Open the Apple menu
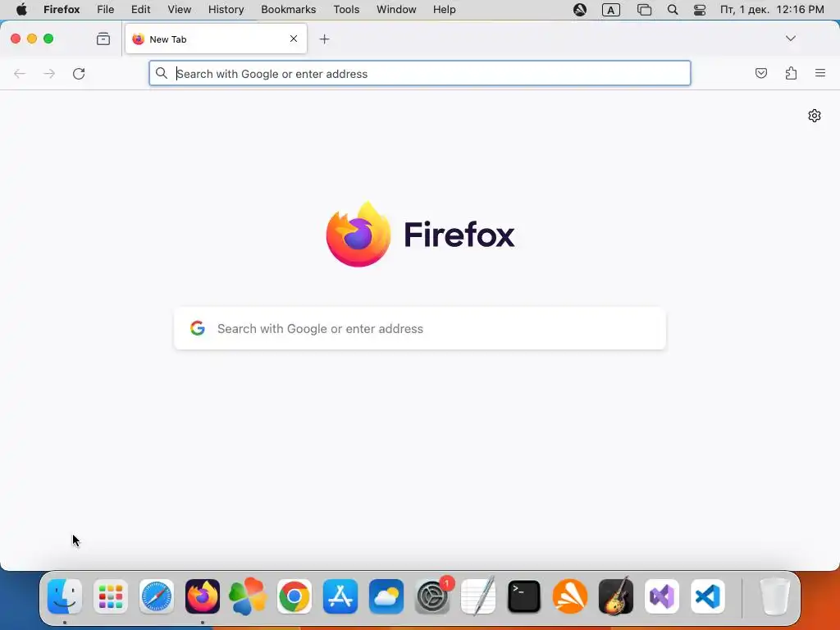 pyautogui.click(x=21, y=10)
